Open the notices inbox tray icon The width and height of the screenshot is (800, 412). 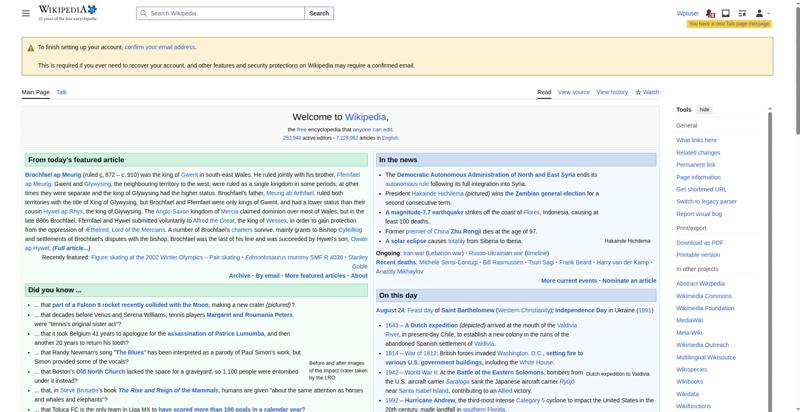726,13
